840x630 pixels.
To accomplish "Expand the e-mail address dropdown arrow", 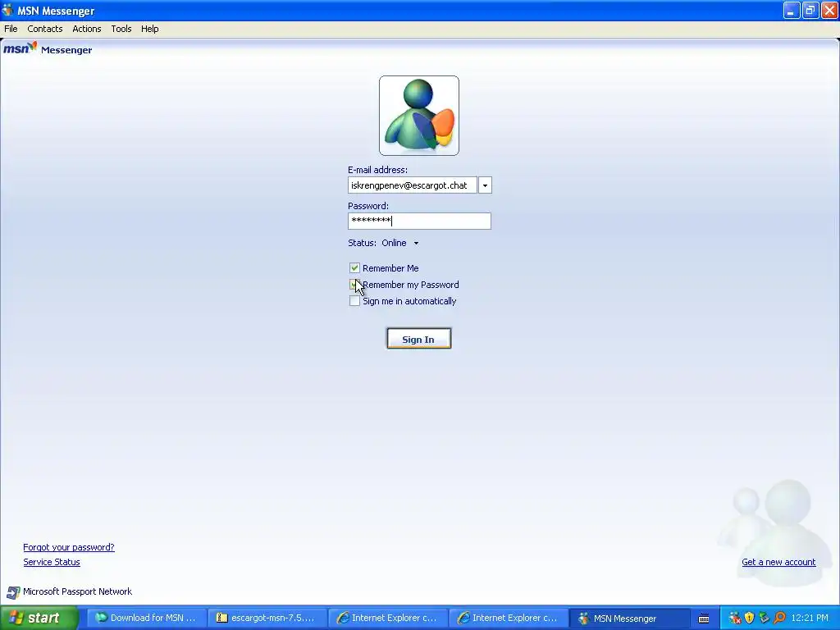I will [485, 185].
